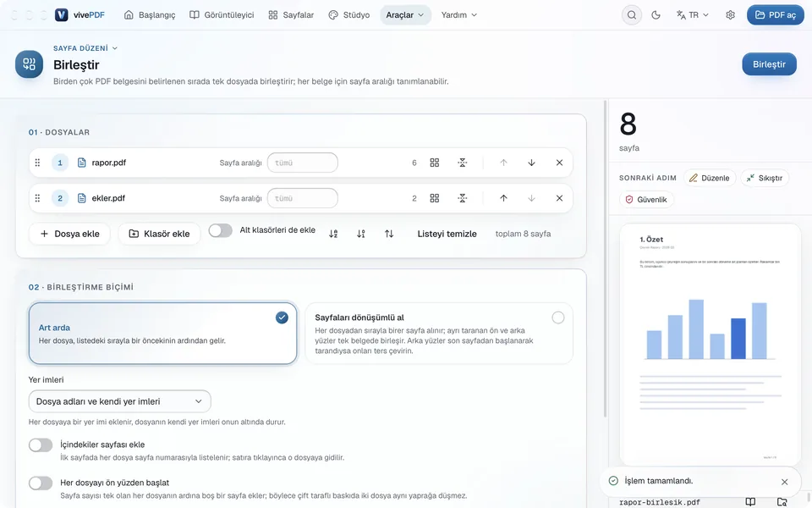Screen dimensions: 812x508
Task: Move rapor.pdf down in the list
Action: click(531, 163)
